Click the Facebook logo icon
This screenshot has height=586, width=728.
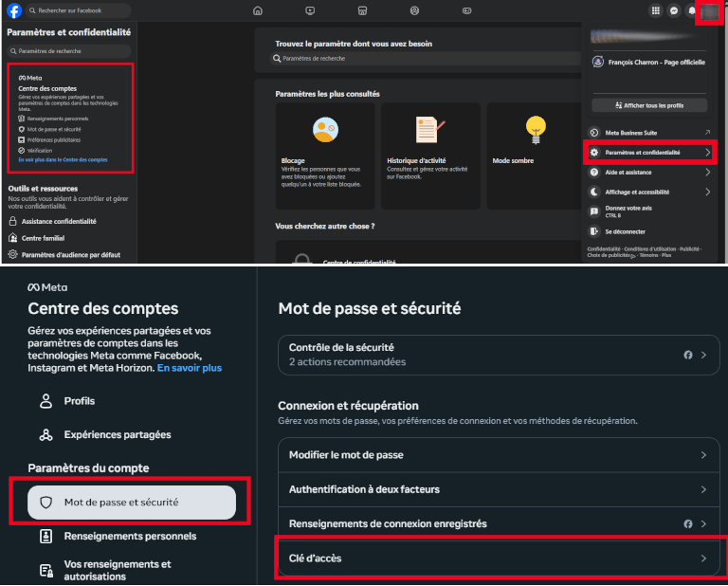click(x=14, y=10)
